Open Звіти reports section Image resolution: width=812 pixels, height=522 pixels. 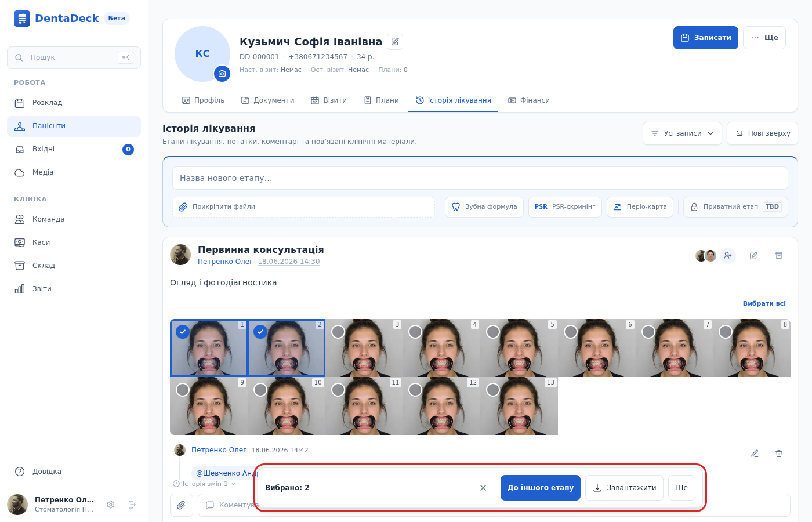74,289
